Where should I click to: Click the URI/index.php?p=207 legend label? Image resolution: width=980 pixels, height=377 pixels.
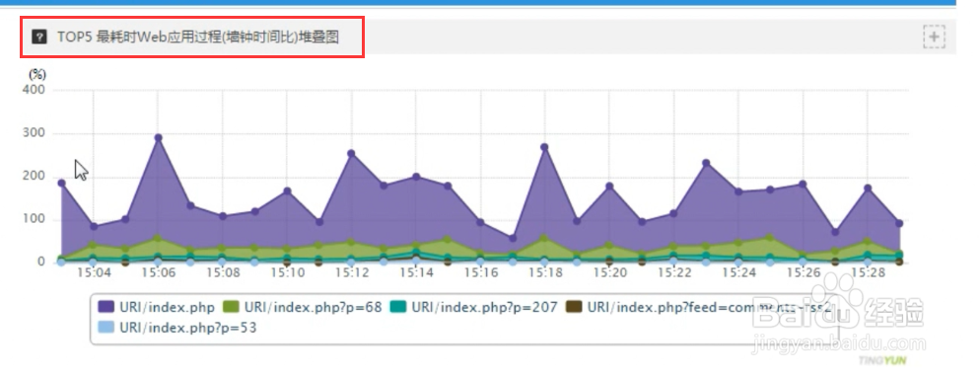tap(484, 307)
